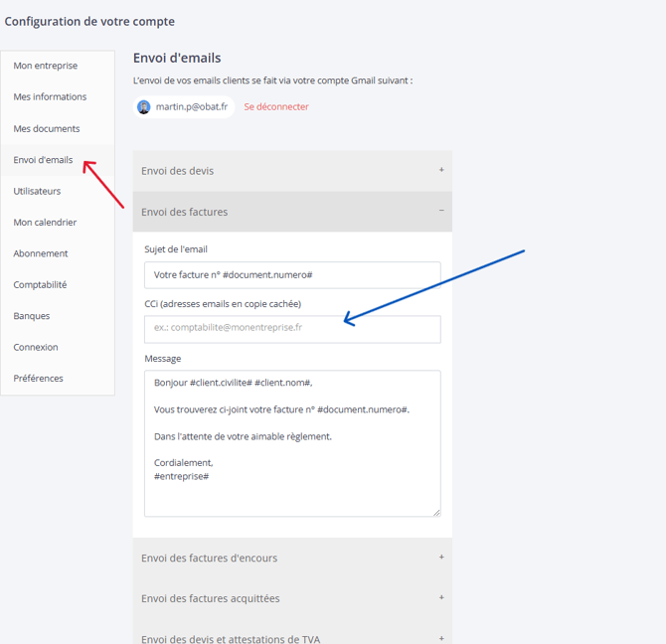Open the Envoi des devis section header

pos(292,171)
